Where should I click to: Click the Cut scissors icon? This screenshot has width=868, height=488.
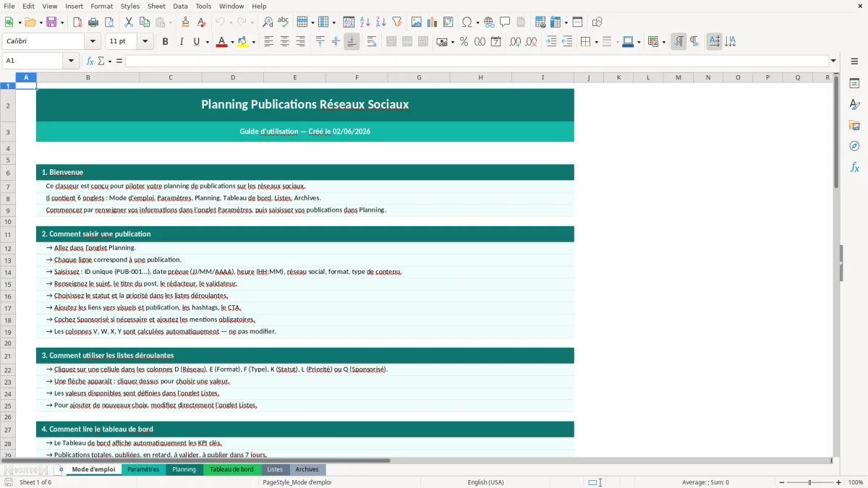tap(129, 22)
